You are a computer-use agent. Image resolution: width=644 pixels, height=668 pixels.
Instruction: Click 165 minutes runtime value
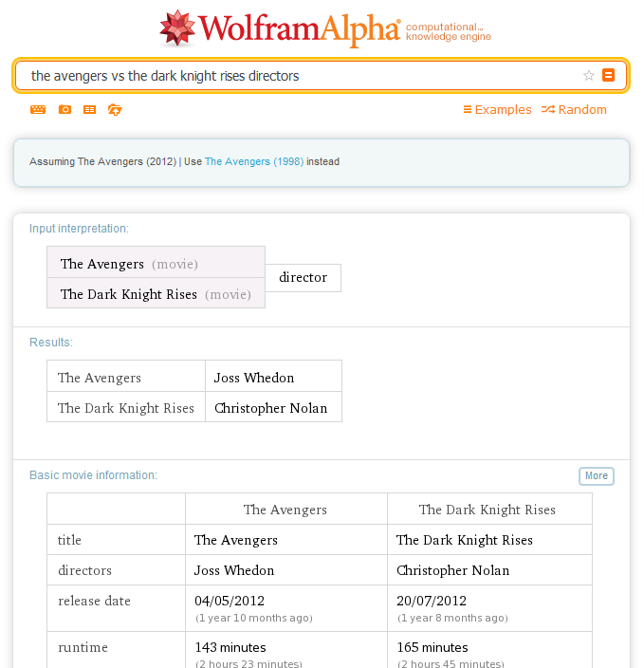coord(432,647)
